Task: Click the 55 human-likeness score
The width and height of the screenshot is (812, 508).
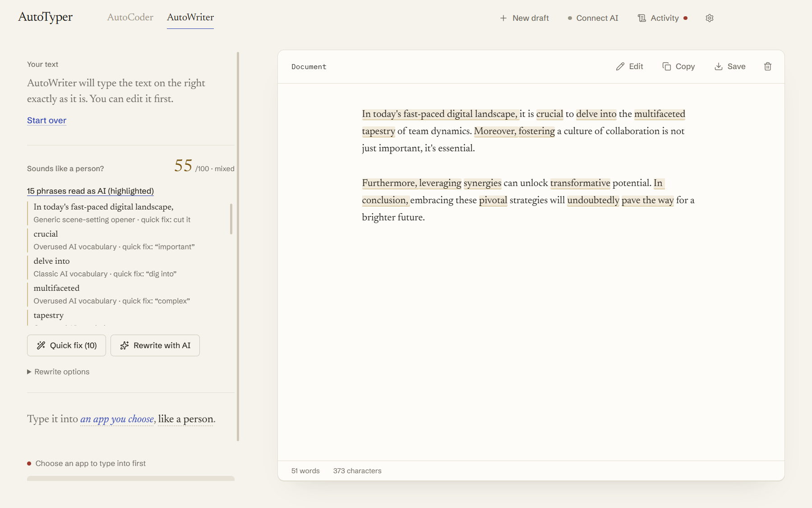Action: pos(183,166)
